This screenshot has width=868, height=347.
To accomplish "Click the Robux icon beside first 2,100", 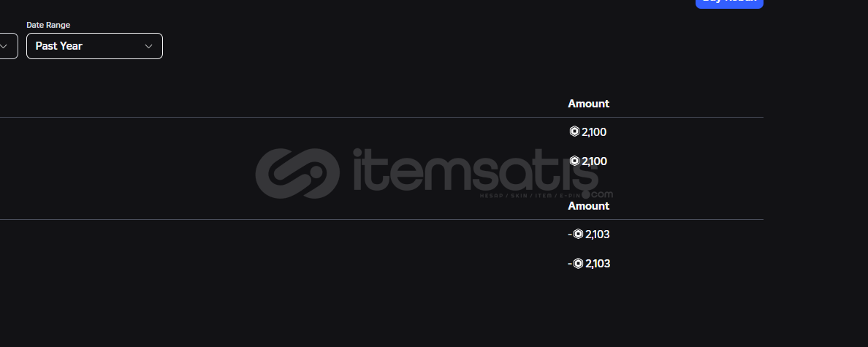I will [574, 131].
